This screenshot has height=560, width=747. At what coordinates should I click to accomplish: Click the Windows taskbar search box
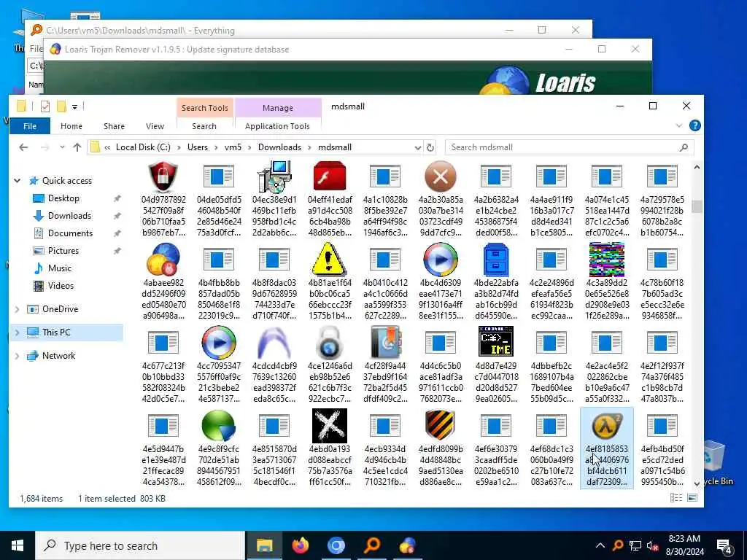(x=140, y=545)
